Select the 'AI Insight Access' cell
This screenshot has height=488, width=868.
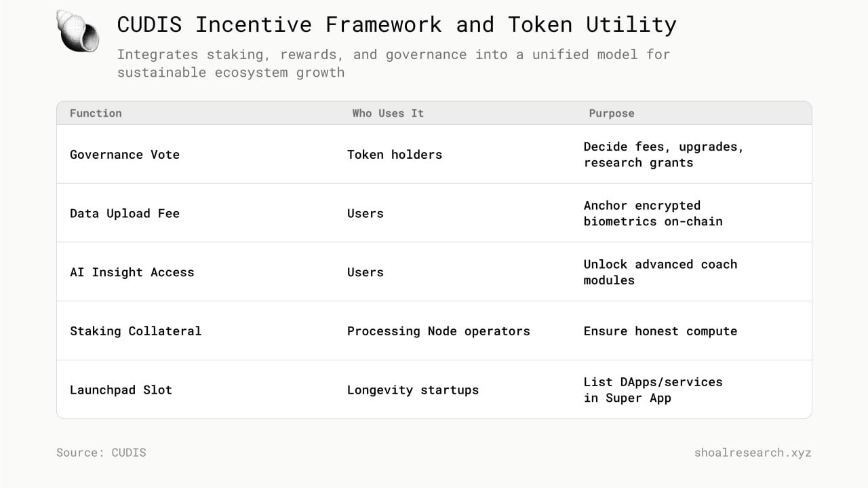pos(132,272)
